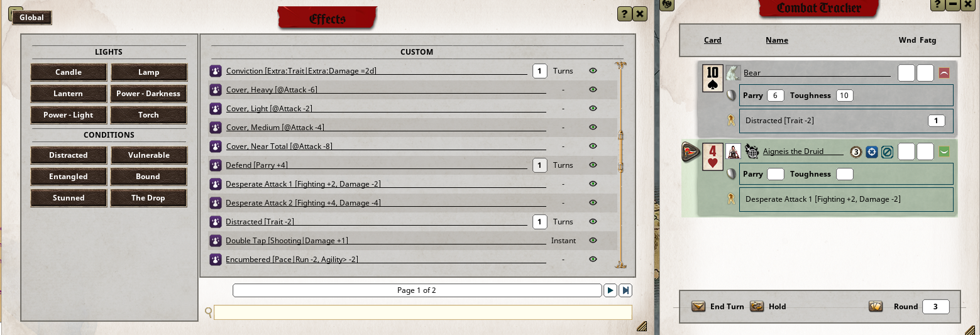Click the effects search input field
Screen dimensions: 980x335
(x=422, y=312)
